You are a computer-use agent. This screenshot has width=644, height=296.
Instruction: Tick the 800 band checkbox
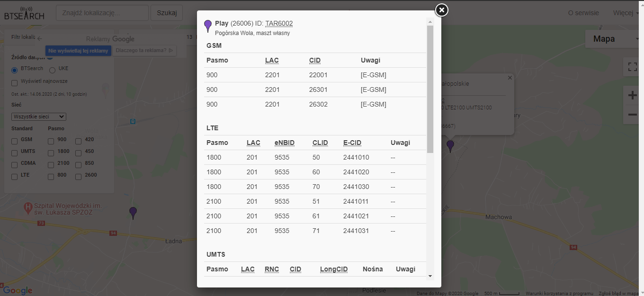click(51, 177)
